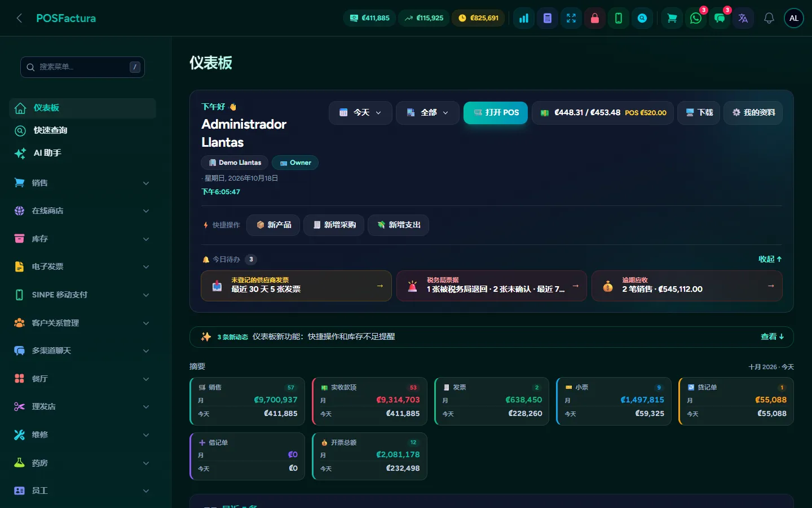
Task: Expand the 销售 sidebar menu
Action: pos(82,183)
